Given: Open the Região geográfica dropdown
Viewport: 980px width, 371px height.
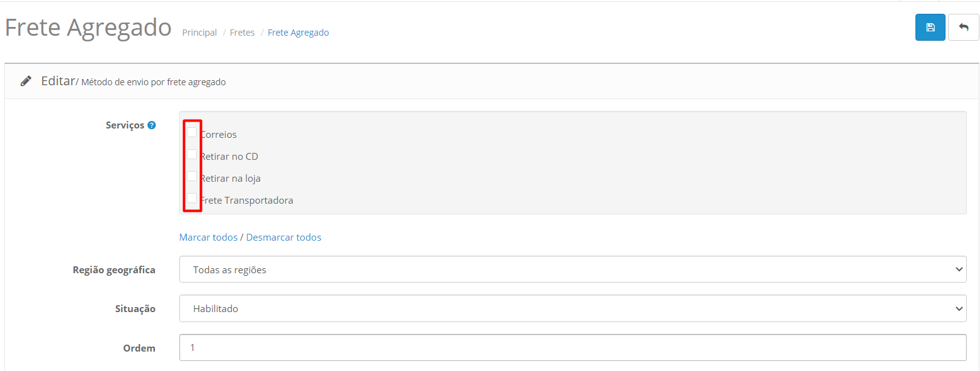Looking at the screenshot, I should click(572, 269).
